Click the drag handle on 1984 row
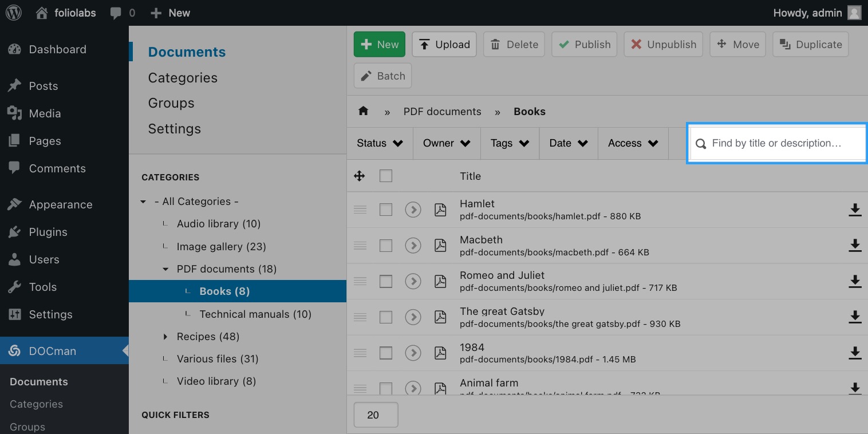This screenshot has width=868, height=434. pos(360,353)
